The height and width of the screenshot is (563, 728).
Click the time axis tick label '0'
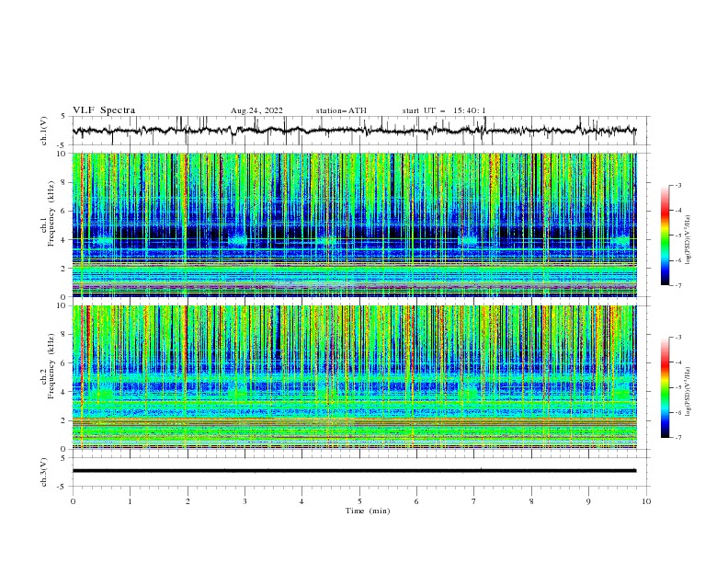coord(73,501)
